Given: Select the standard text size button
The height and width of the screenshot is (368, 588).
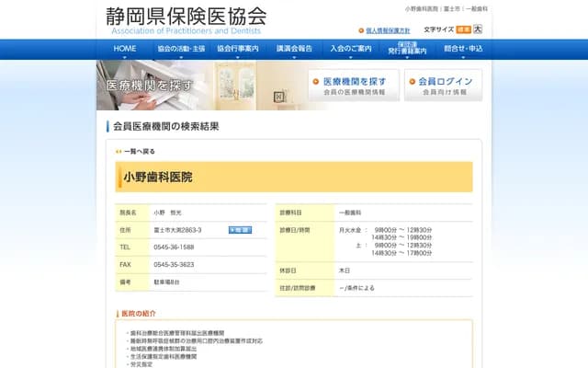Looking at the screenshot, I should (463, 29).
